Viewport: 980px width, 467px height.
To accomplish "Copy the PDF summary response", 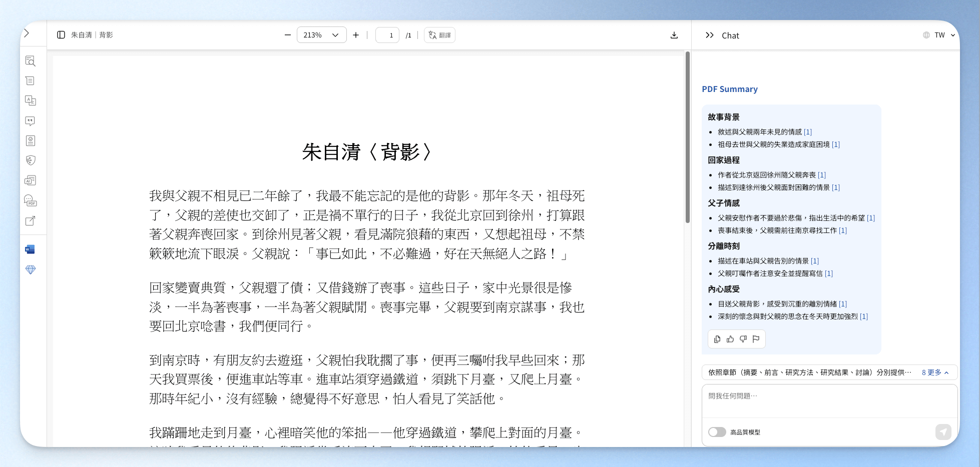I will (x=717, y=339).
